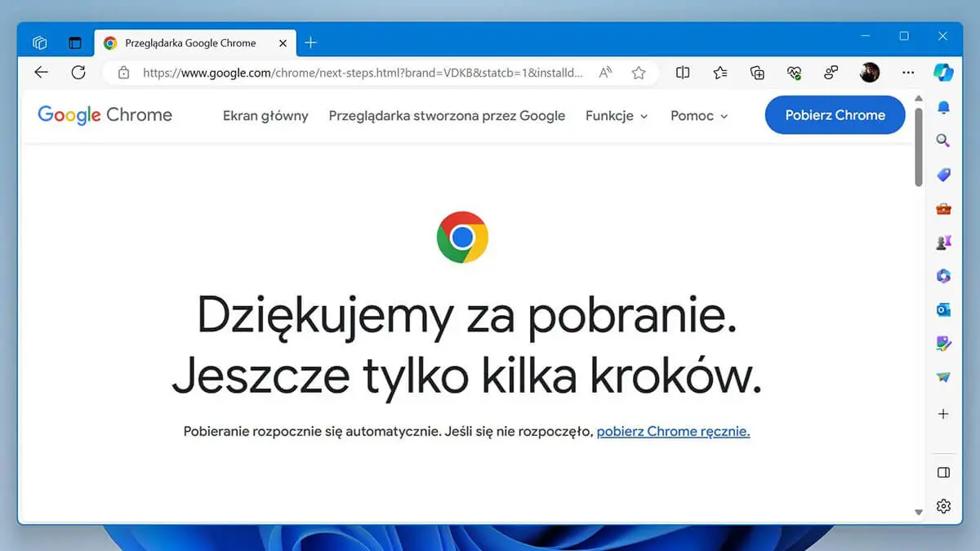Open Outlook from the sidebar
This screenshot has width=980, height=551.
click(x=943, y=310)
